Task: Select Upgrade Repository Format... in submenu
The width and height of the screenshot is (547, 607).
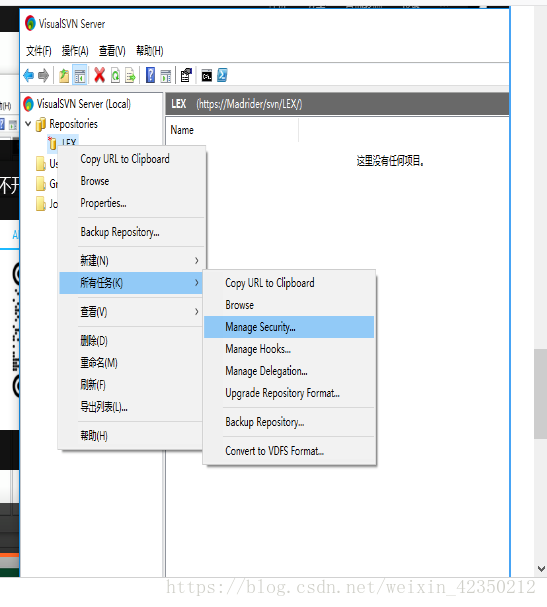Action: click(289, 393)
